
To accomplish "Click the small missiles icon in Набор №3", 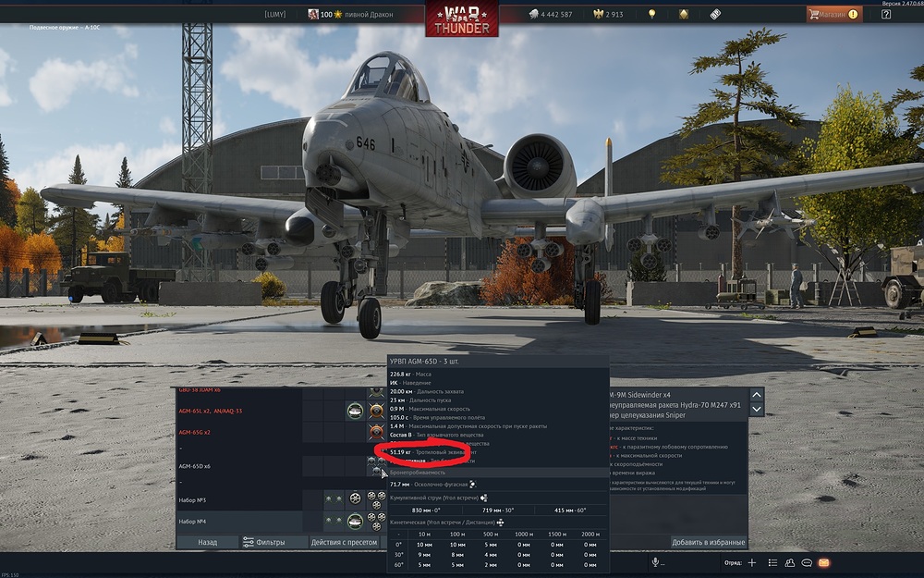I will (x=334, y=499).
